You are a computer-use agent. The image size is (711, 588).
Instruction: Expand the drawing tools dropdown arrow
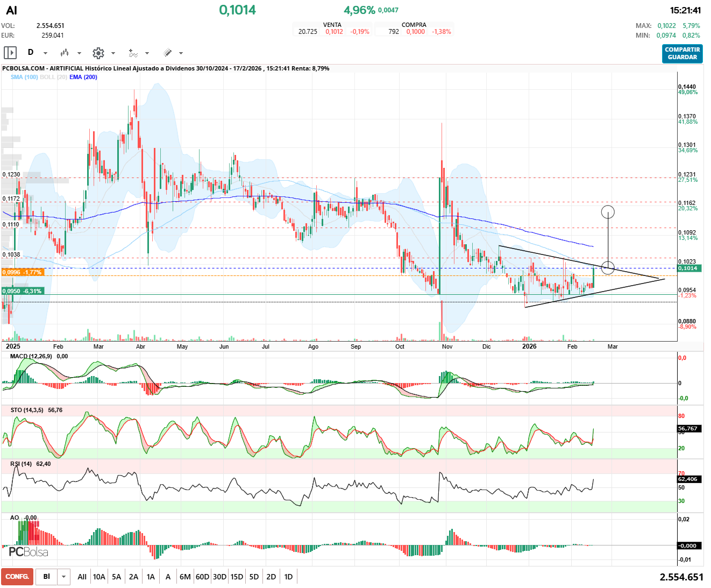181,53
